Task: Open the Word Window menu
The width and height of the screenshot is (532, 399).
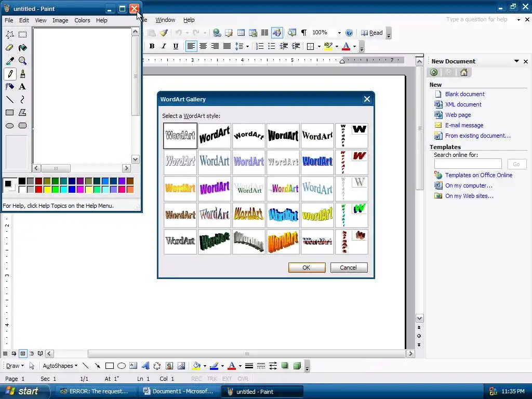Action: click(165, 20)
